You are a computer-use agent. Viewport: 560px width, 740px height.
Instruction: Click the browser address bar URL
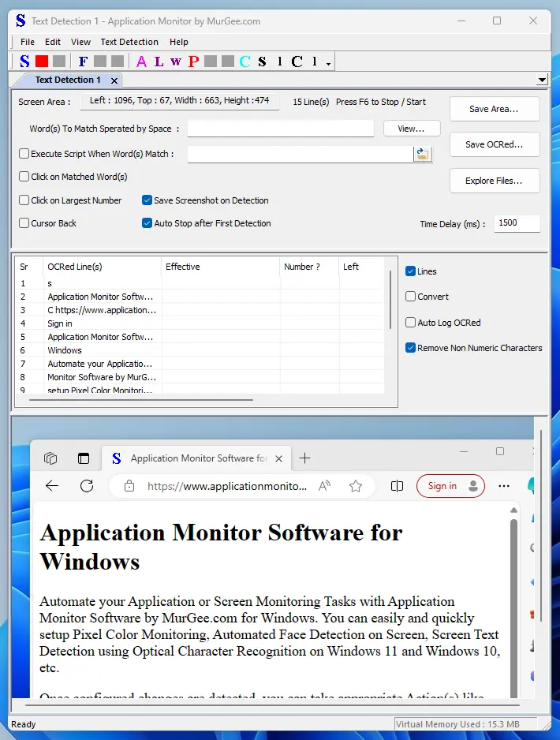click(227, 486)
